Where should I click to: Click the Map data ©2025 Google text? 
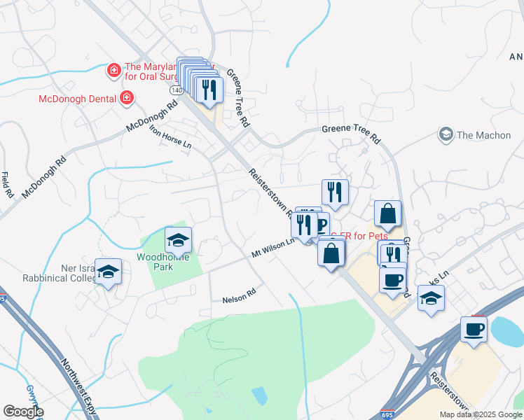(481, 415)
